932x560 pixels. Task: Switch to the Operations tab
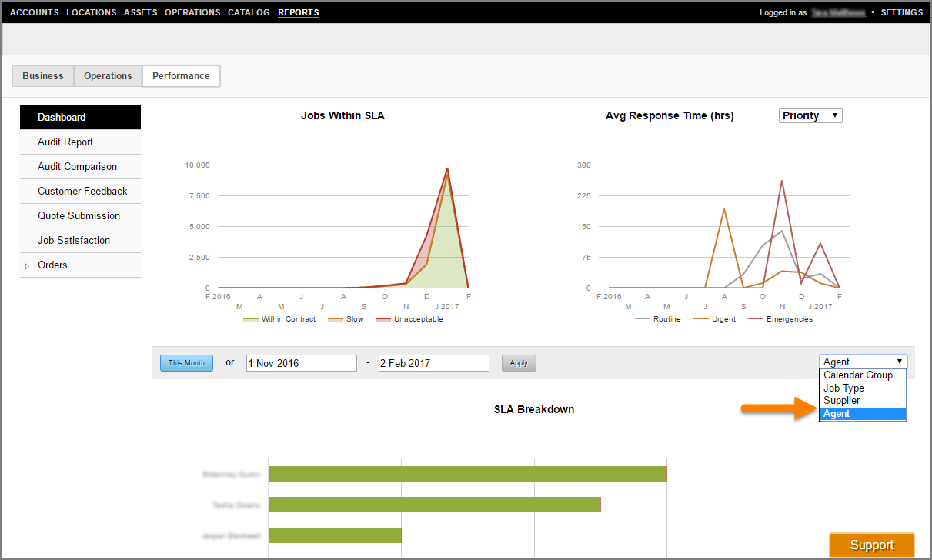(108, 76)
